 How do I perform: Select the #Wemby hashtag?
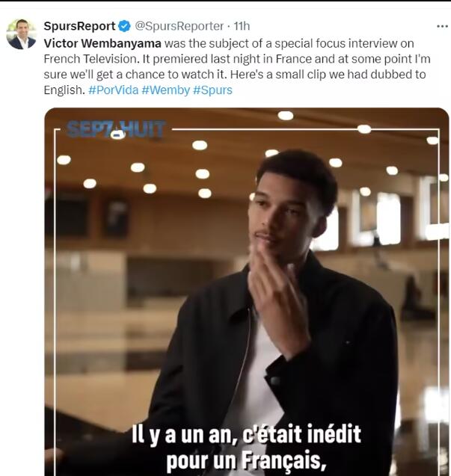point(165,90)
